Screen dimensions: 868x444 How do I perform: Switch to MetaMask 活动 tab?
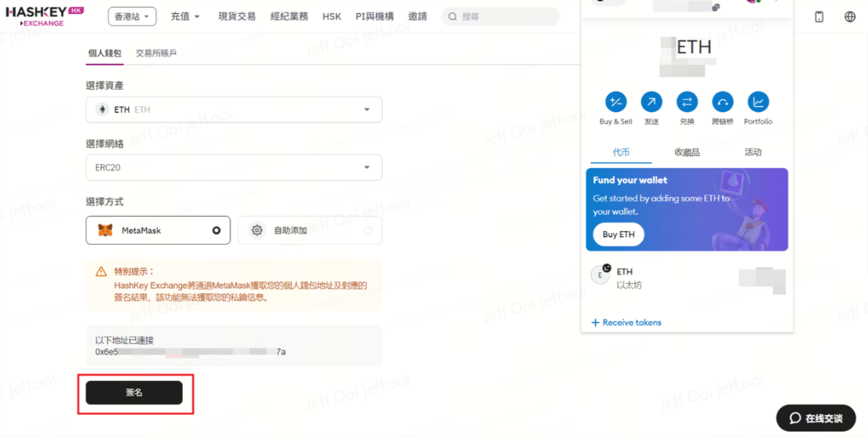pos(753,152)
